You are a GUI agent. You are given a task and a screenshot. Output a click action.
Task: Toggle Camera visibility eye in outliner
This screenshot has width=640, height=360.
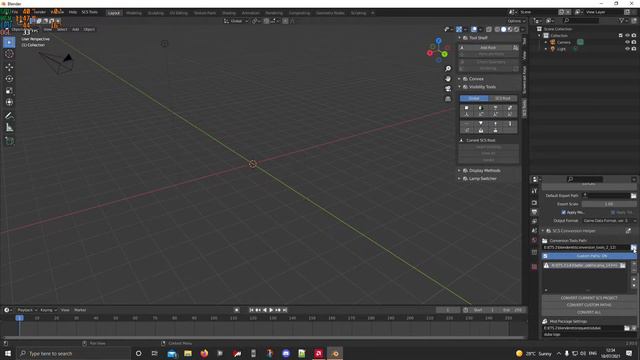[x=627, y=42]
